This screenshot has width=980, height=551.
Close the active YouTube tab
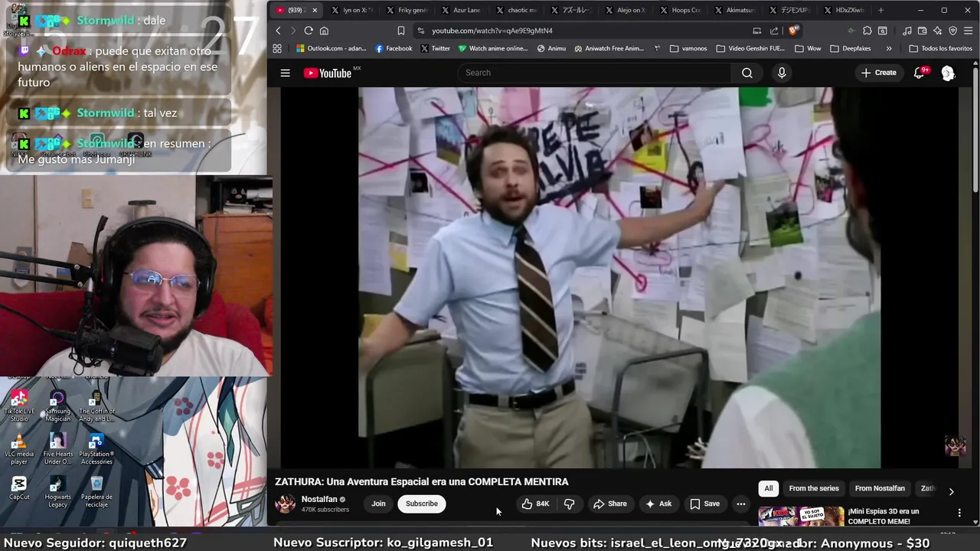(x=314, y=10)
